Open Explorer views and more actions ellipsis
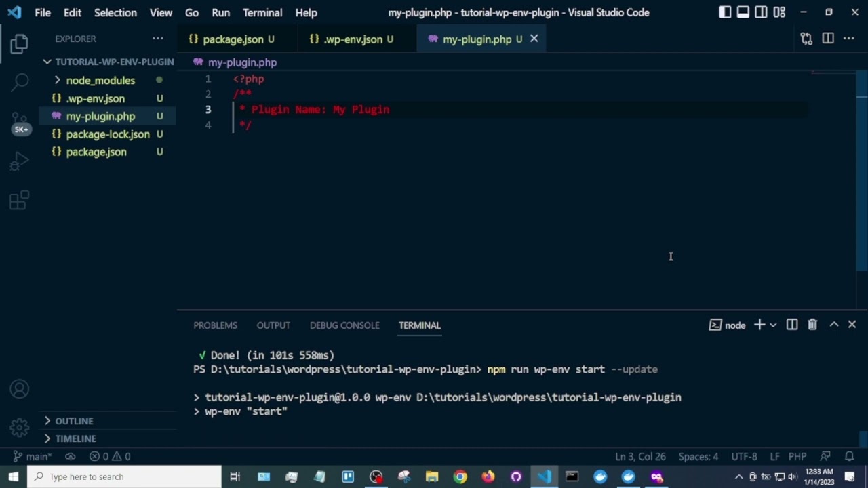 click(158, 39)
